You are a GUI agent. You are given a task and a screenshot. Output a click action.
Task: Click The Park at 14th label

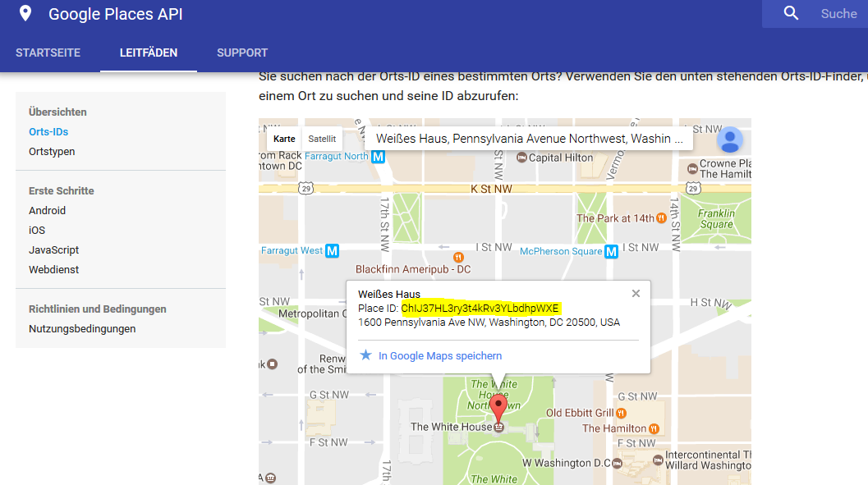click(615, 218)
